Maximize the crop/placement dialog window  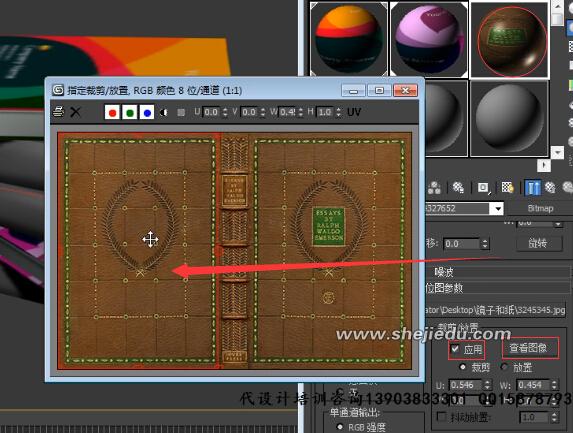click(380, 90)
